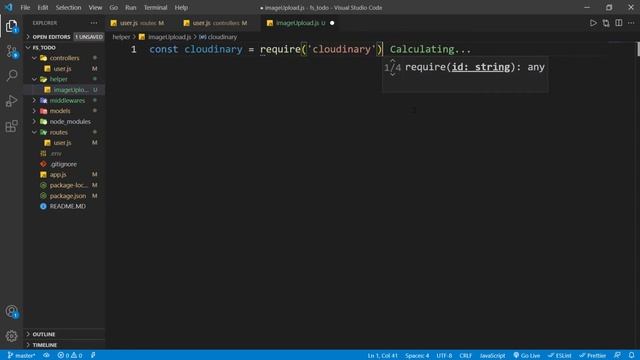Open the Help menu
Screen dimensions: 640x360
(181, 7)
